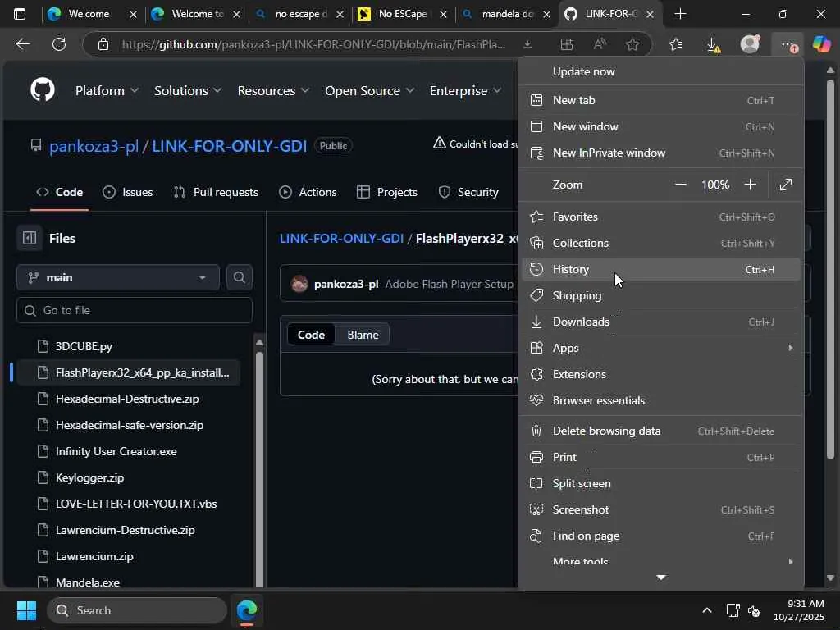The image size is (840, 630).
Task: Click the address bar download app icon
Action: pyautogui.click(x=527, y=44)
